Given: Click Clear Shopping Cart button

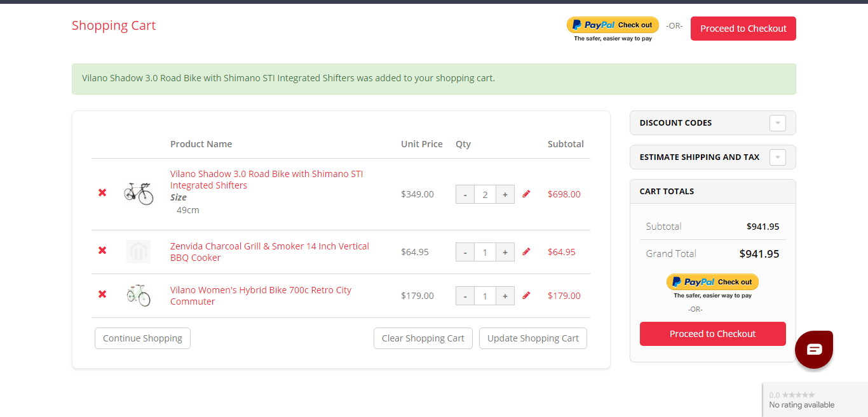Looking at the screenshot, I should click(423, 338).
